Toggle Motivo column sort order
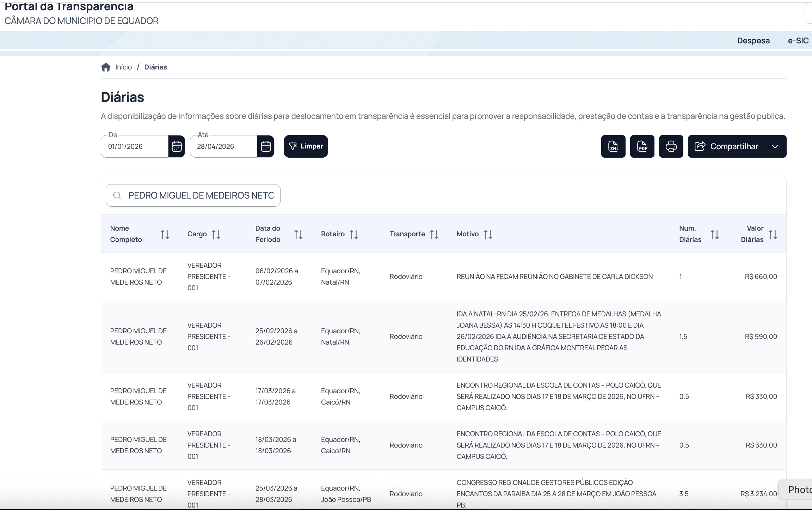 (x=488, y=234)
